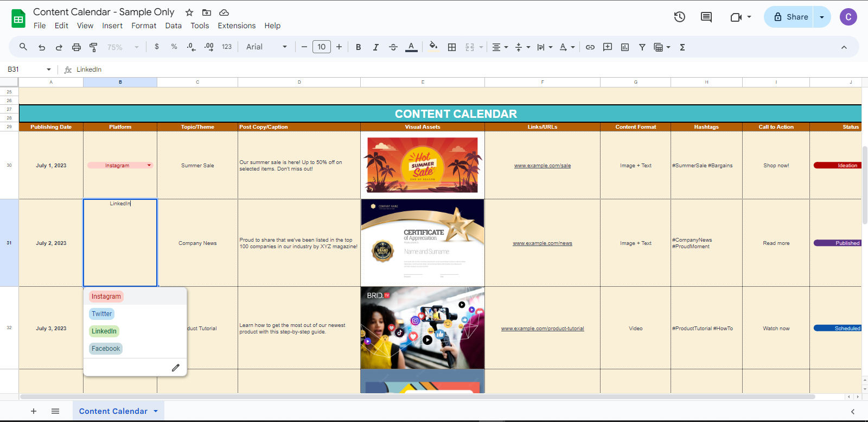Format cells as percent
868x422 pixels.
[x=174, y=47]
